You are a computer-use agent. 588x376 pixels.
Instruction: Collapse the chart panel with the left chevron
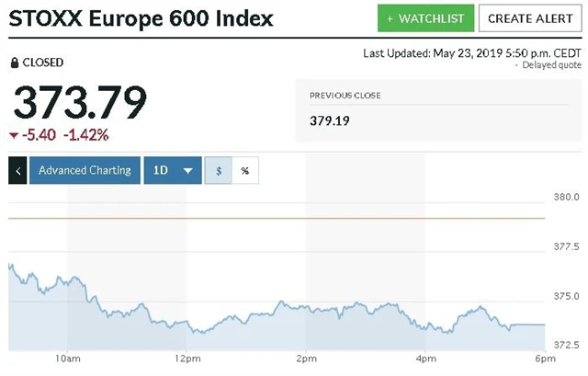point(17,170)
